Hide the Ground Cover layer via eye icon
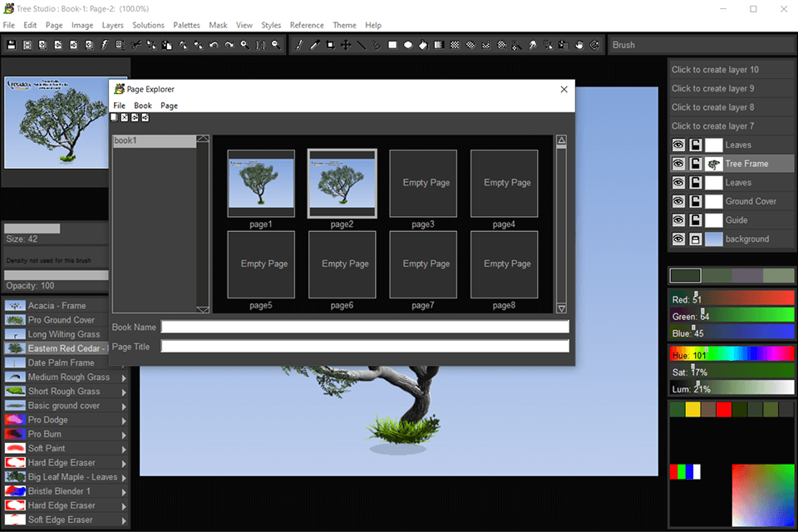The height and width of the screenshot is (532, 798). pos(678,201)
